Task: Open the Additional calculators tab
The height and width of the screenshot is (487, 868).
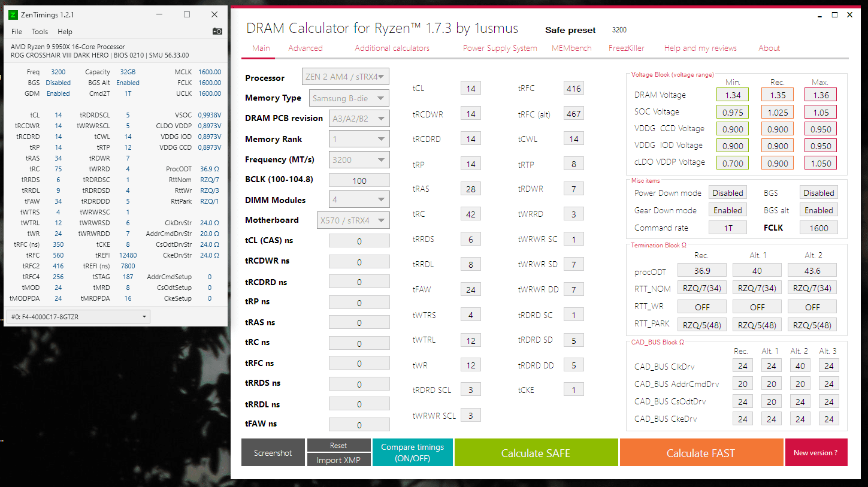Action: pyautogui.click(x=392, y=48)
